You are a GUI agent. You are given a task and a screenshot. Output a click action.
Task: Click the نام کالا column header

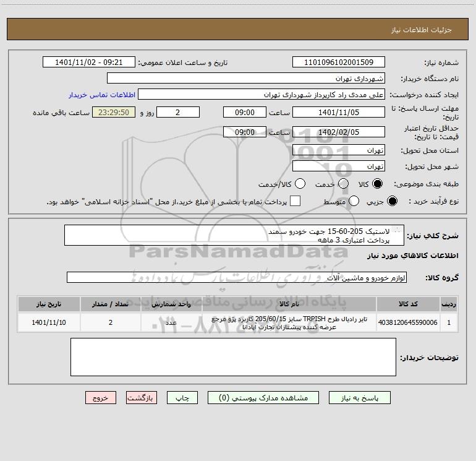click(x=289, y=304)
